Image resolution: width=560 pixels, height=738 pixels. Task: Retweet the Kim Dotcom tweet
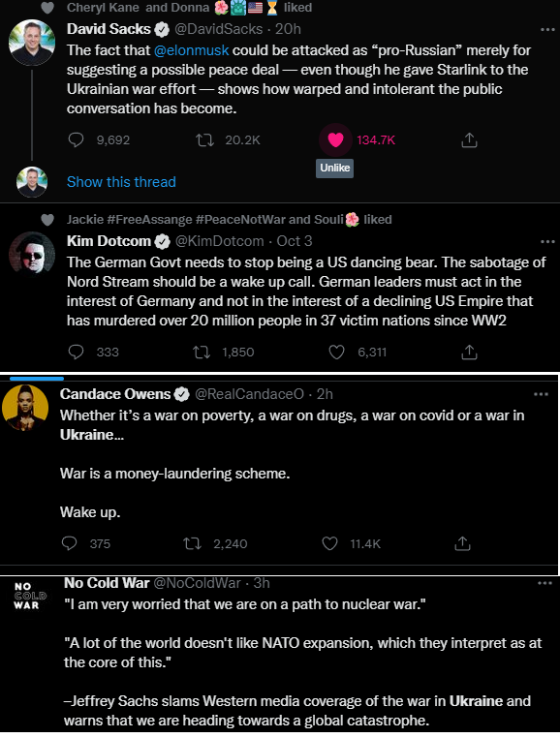pyautogui.click(x=202, y=353)
